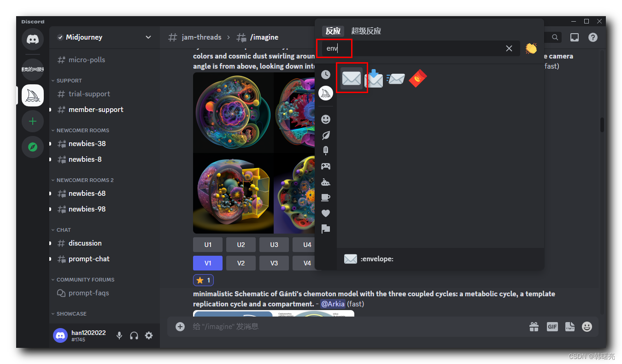The width and height of the screenshot is (622, 364).
Task: Toggle the star reaction with count 1
Action: [x=203, y=280]
